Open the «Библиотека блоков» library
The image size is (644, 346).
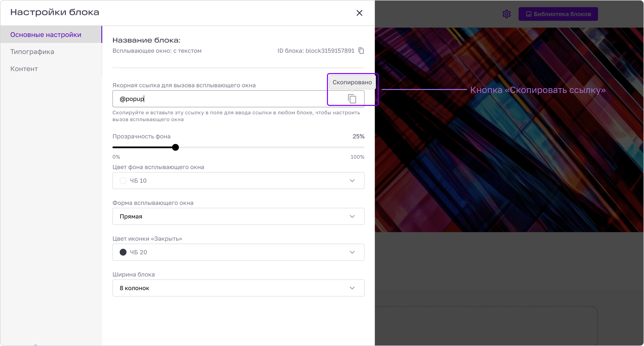click(558, 14)
